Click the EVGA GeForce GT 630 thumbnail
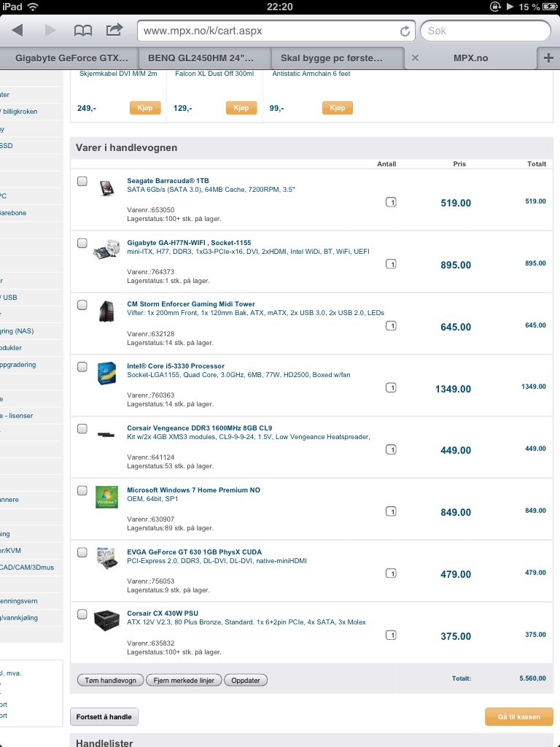This screenshot has height=747, width=560. 106,558
